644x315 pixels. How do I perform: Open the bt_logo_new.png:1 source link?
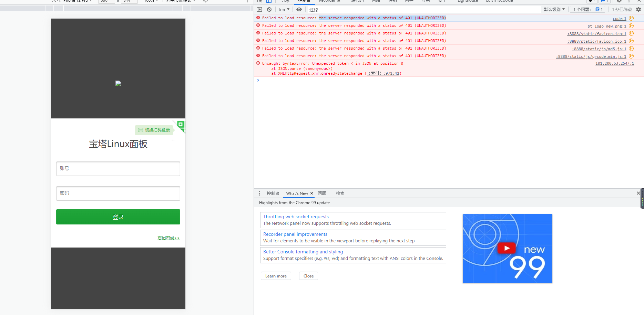tap(607, 26)
